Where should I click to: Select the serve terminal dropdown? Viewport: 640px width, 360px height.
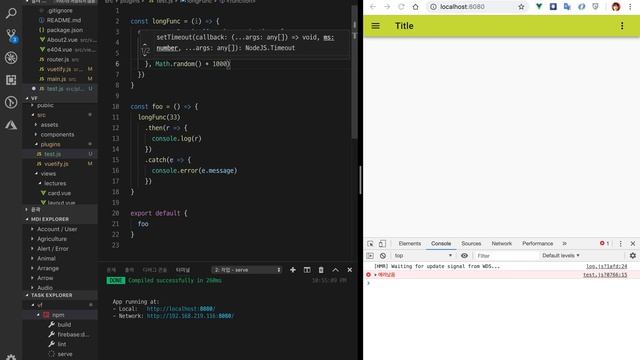[247, 270]
